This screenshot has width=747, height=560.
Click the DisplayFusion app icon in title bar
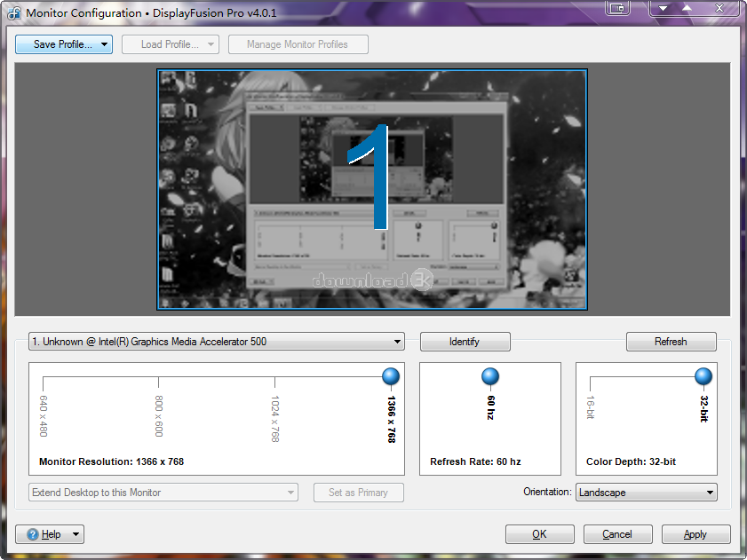pos(14,12)
